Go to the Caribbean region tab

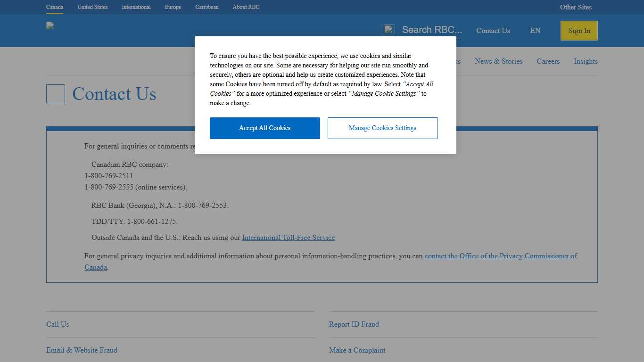(x=207, y=7)
